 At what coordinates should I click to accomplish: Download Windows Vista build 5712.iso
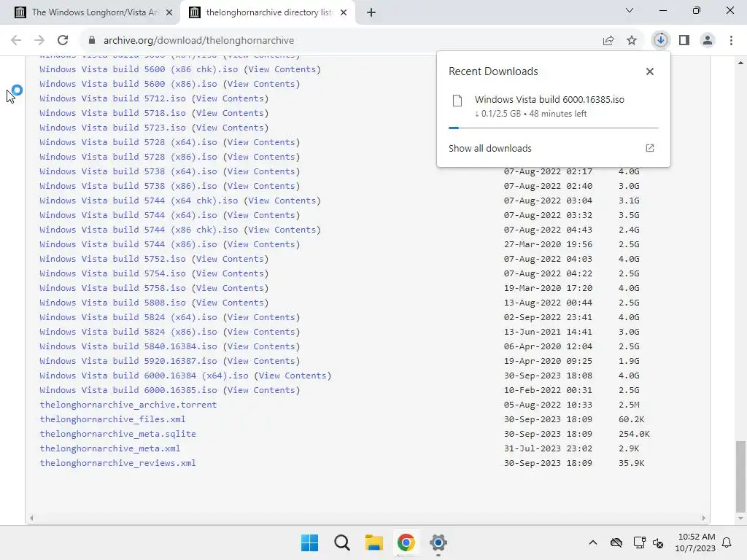tap(112, 98)
